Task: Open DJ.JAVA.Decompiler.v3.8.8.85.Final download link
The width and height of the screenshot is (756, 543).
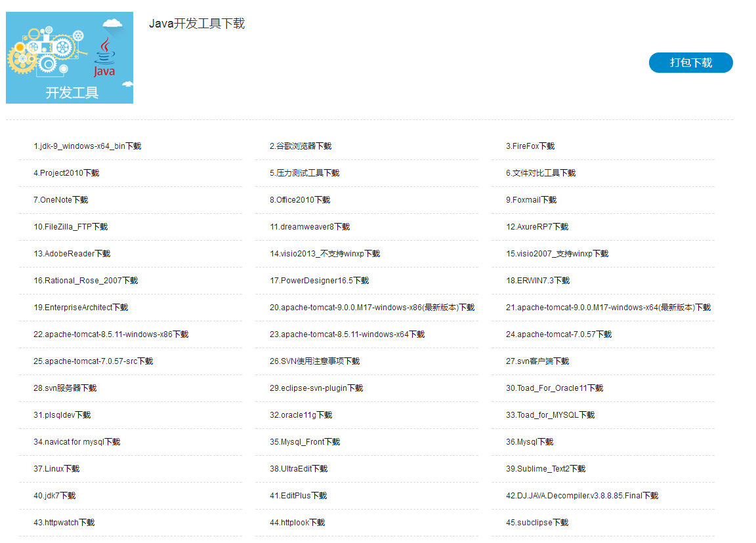Action: point(581,496)
